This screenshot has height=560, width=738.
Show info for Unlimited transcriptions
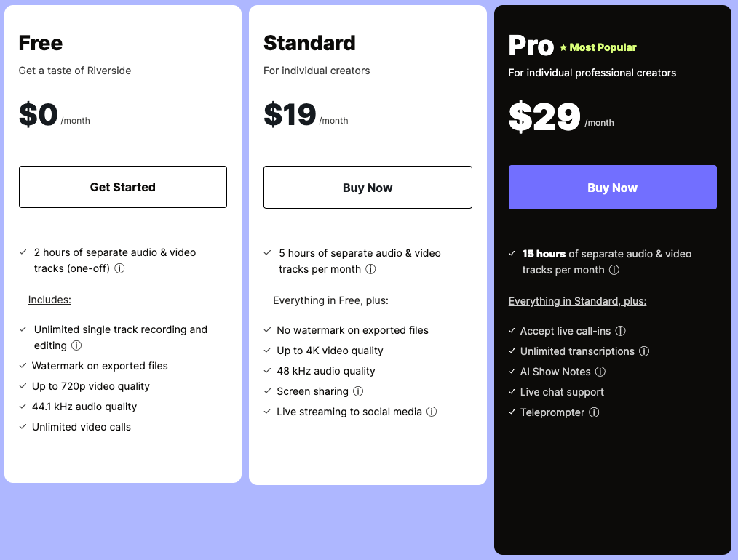tap(644, 351)
